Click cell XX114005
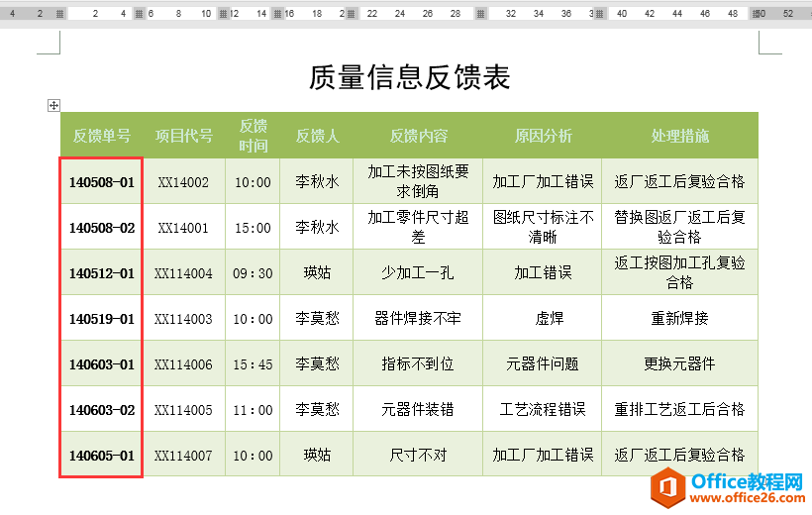Image resolution: width=812 pixels, height=515 pixels. pyautogui.click(x=183, y=410)
